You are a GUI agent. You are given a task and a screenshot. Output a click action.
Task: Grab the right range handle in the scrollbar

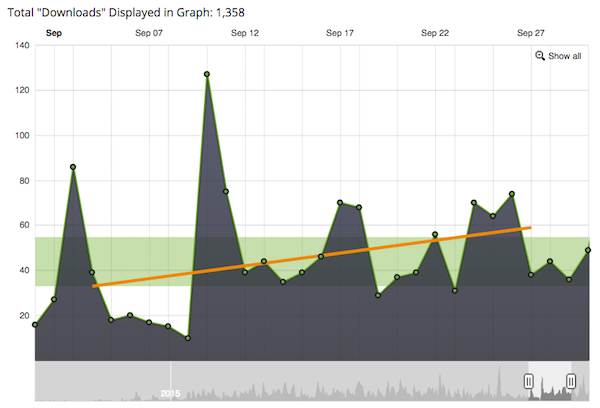coord(571,381)
